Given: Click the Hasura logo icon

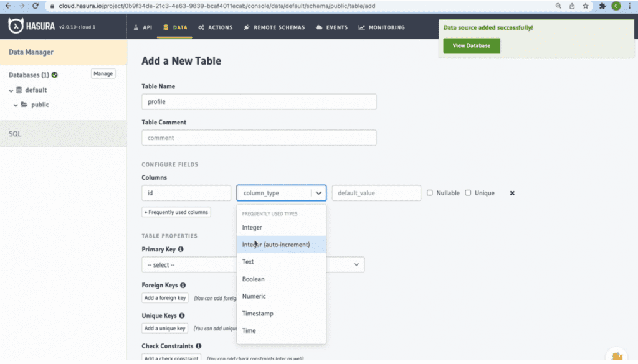Looking at the screenshot, I should [x=16, y=26].
